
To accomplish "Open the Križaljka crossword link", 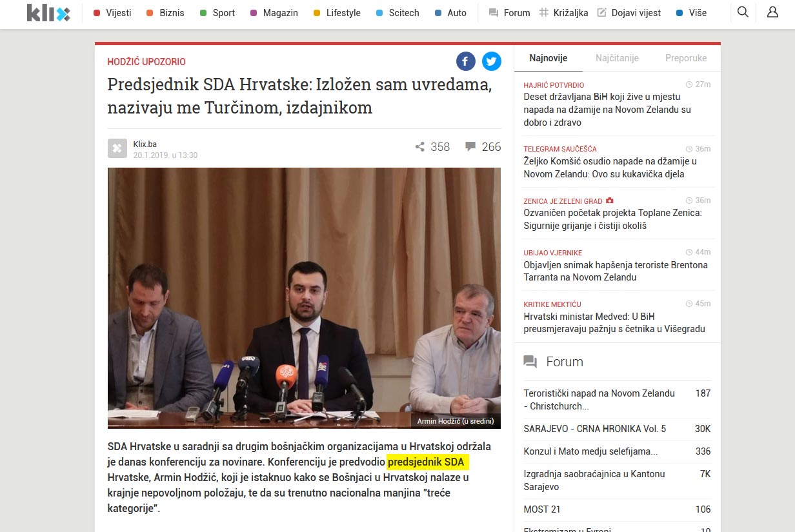I will tap(563, 13).
